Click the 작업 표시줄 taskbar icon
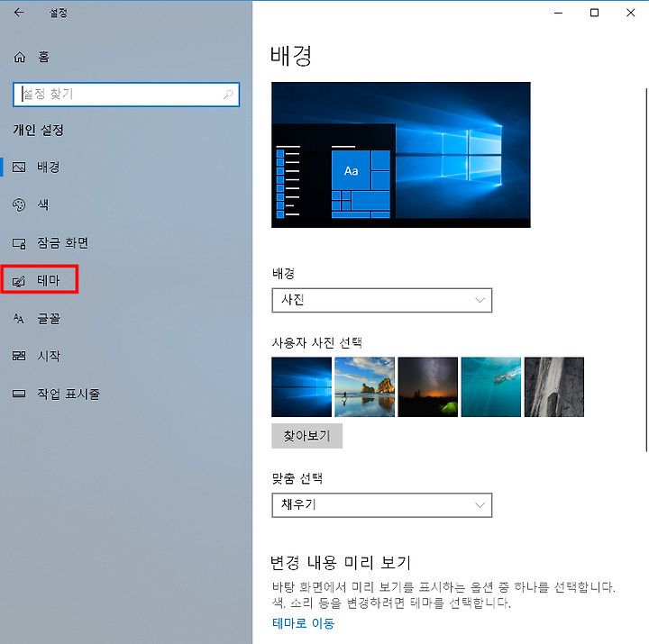Screen dimensions: 649x644 19,394
